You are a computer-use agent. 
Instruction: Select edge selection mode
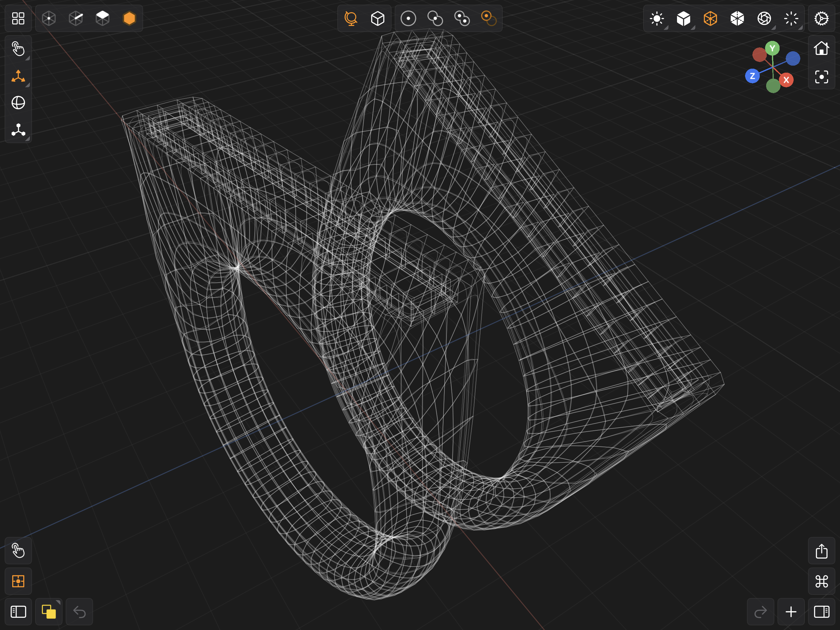pos(76,18)
